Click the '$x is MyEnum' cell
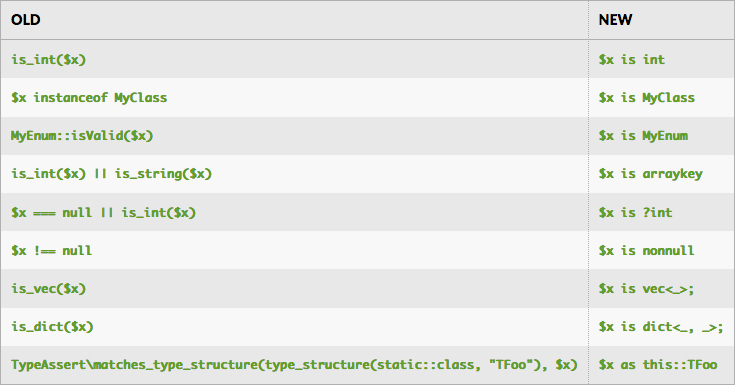 [x=643, y=136]
